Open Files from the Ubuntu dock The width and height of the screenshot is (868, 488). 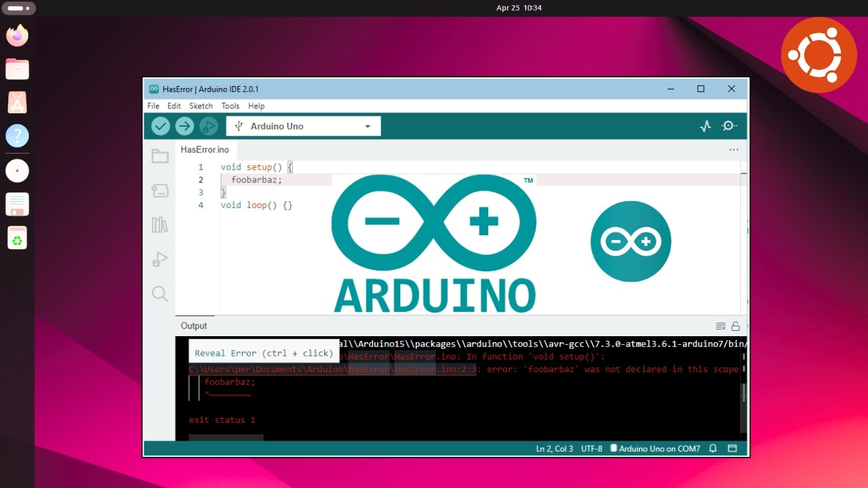tap(17, 68)
